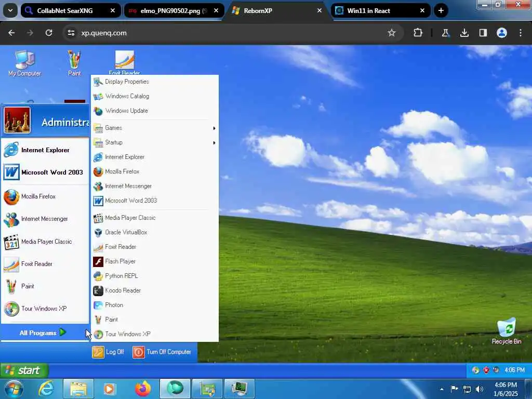Start Tour Windows XP in the All Programs list

(155, 334)
